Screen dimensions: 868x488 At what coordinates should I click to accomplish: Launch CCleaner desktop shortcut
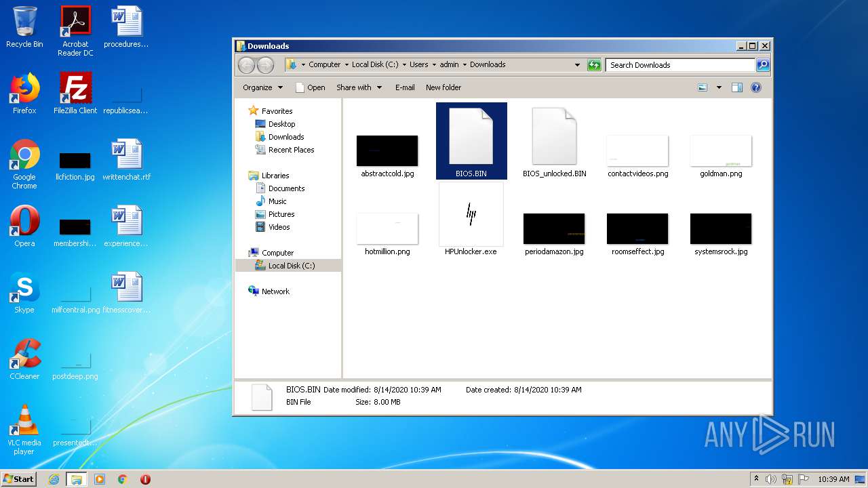(x=24, y=359)
